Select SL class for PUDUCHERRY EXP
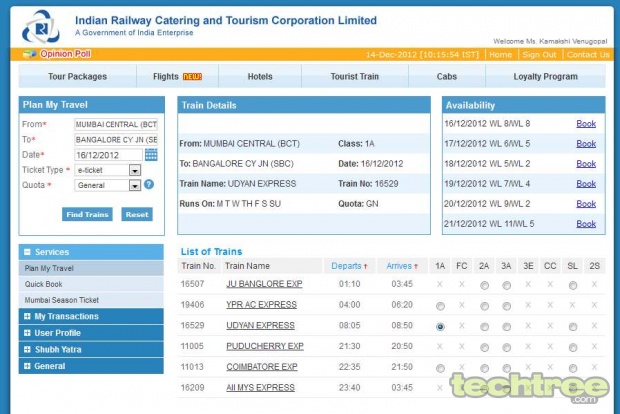The image size is (620, 414). [x=573, y=348]
